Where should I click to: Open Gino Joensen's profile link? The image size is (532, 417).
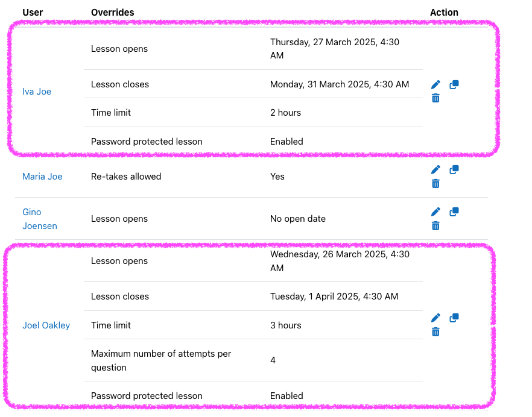(x=40, y=219)
